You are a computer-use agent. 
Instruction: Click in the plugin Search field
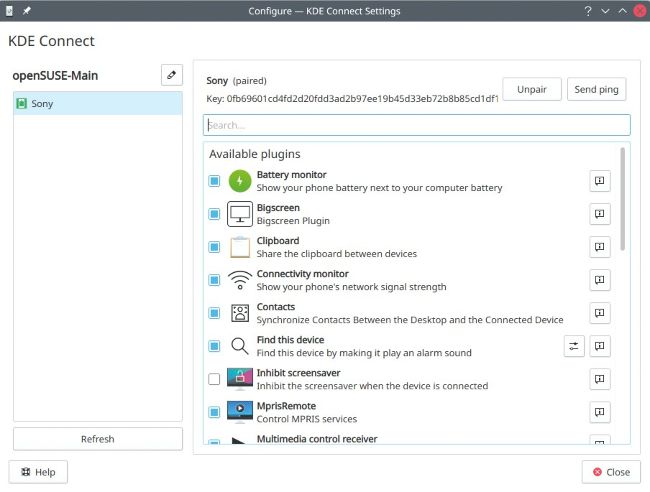point(416,126)
